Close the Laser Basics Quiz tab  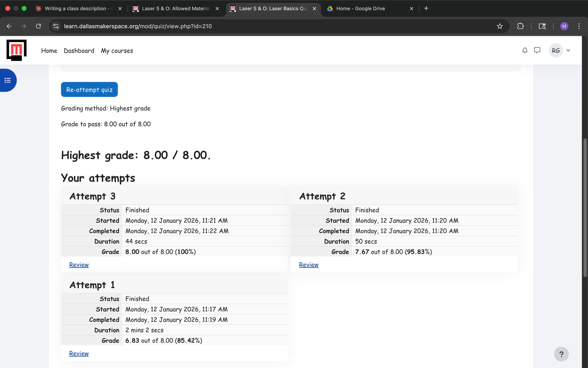coord(314,9)
